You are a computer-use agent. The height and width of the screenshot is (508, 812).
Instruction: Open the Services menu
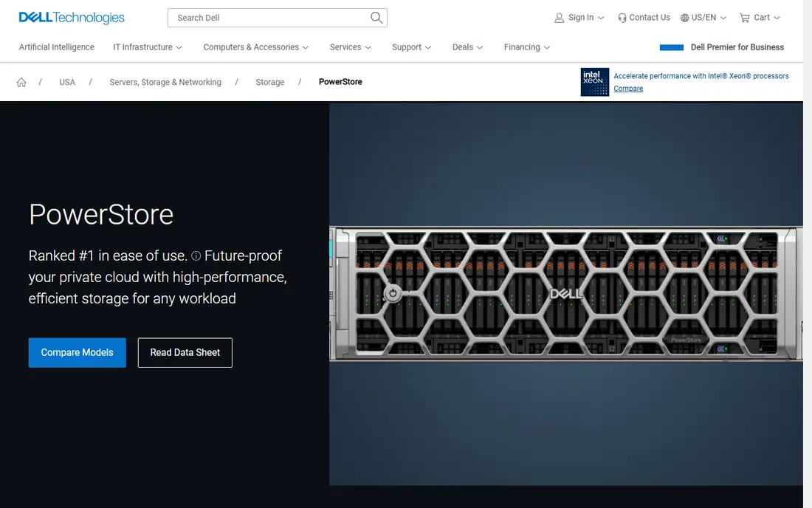pyautogui.click(x=350, y=47)
